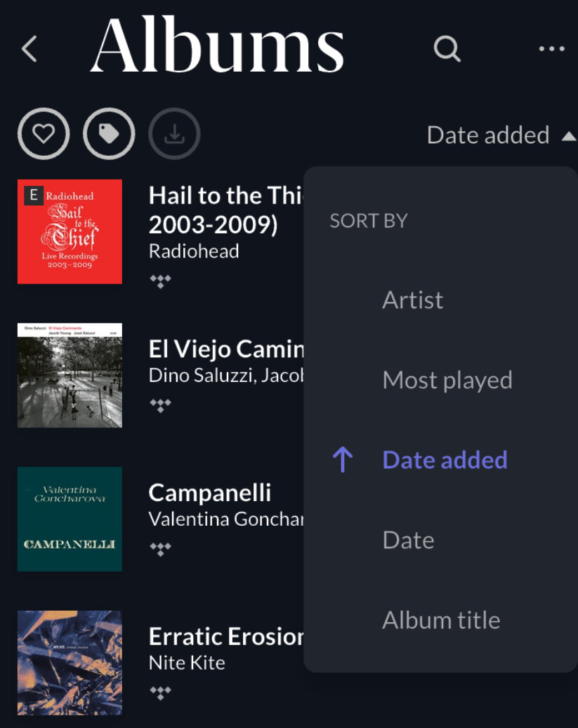The height and width of the screenshot is (728, 578).
Task: Sort albums by Most played
Action: pyautogui.click(x=447, y=380)
